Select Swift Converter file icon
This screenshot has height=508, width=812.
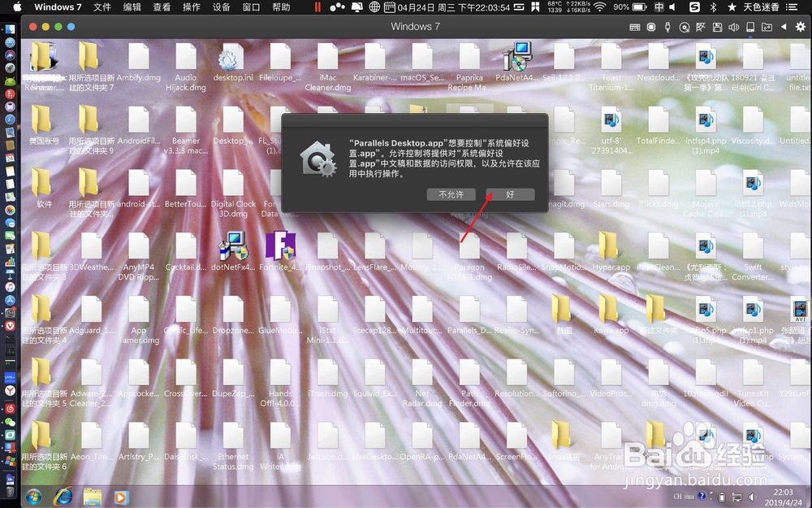pyautogui.click(x=753, y=257)
